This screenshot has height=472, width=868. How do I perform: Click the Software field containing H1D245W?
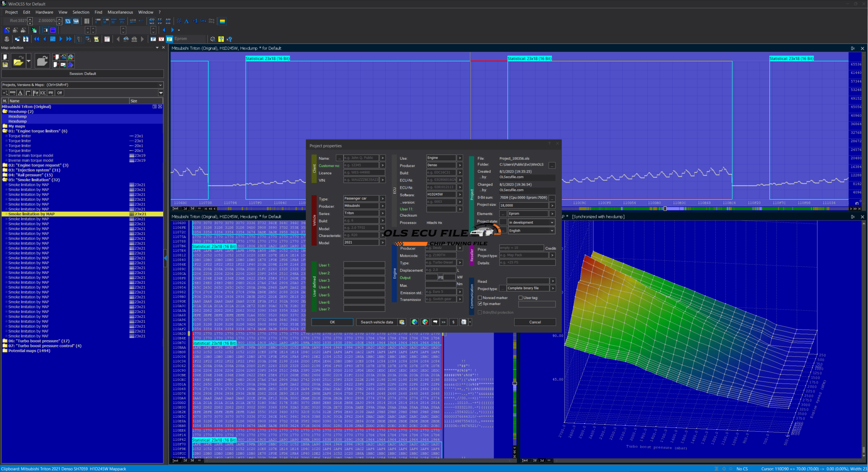tap(440, 195)
